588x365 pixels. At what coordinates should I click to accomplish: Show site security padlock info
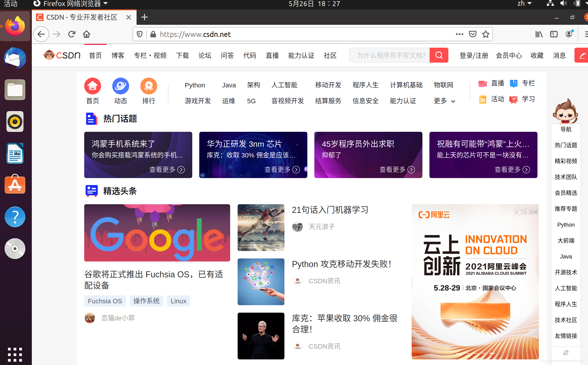[x=153, y=34]
